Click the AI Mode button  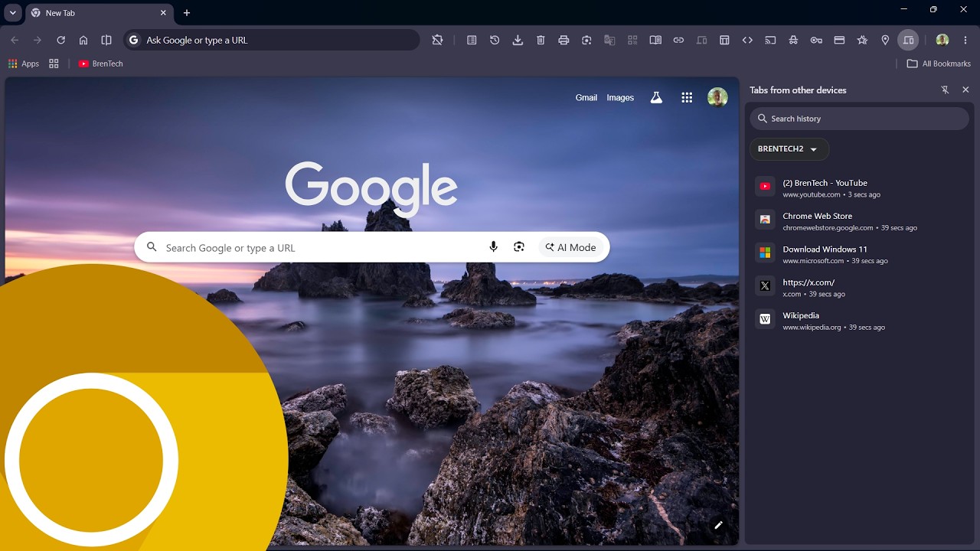(570, 247)
